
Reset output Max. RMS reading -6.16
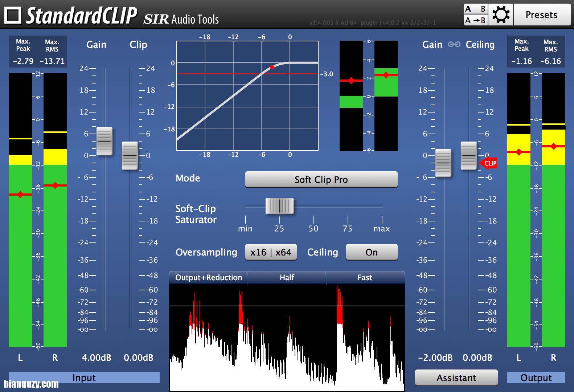click(550, 61)
